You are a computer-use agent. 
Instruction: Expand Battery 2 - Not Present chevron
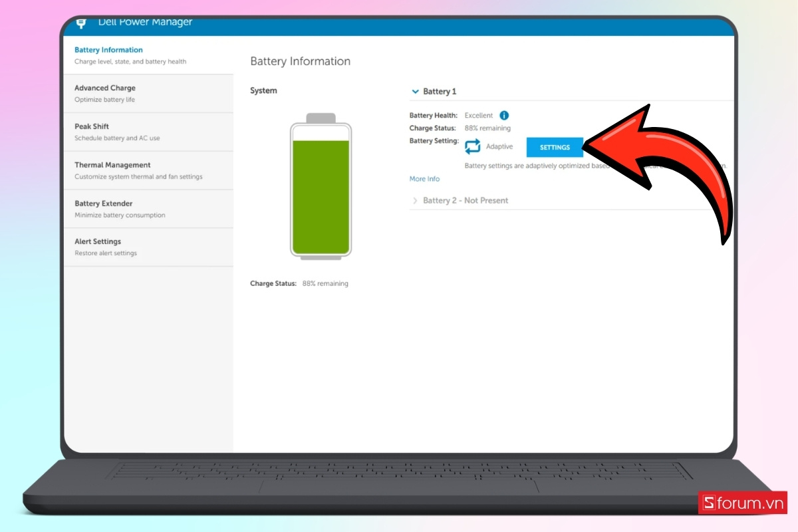pos(416,200)
